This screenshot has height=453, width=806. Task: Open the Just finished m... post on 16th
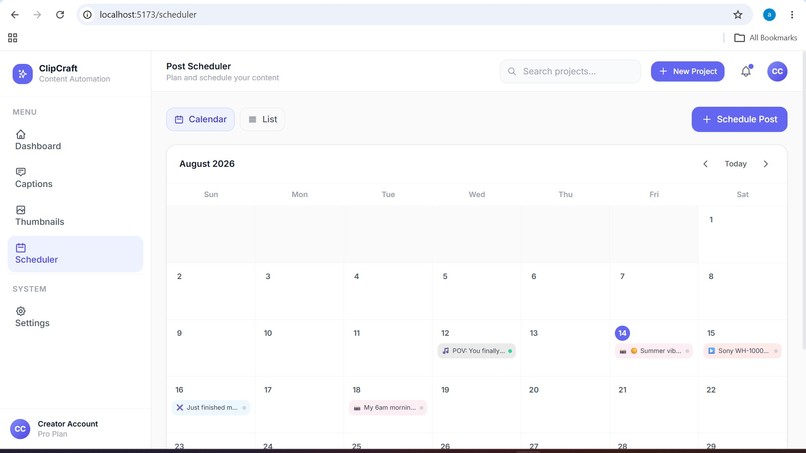pos(211,407)
